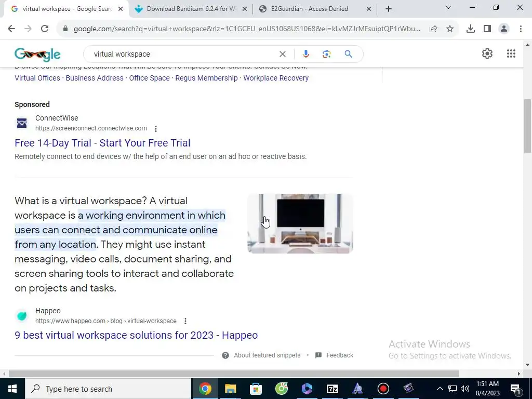Viewport: 532px width, 399px height.
Task: Open Chrome three-dot menu
Action: [x=521, y=29]
